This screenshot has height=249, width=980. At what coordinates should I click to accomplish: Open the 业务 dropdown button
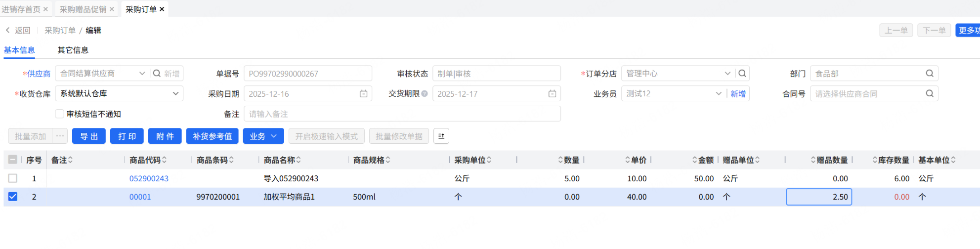(x=263, y=136)
